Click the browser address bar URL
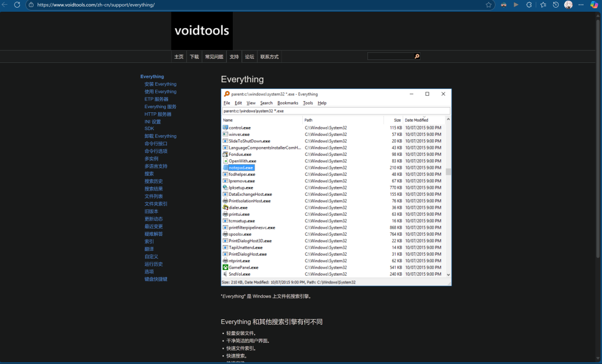 [96, 5]
